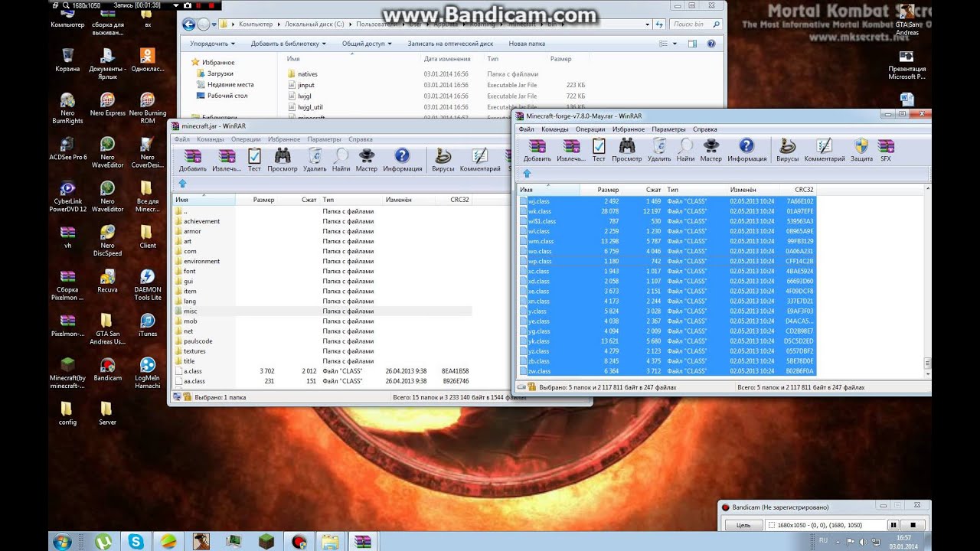Open Nero Express desktop icon
The height and width of the screenshot is (551, 980).
107,104
